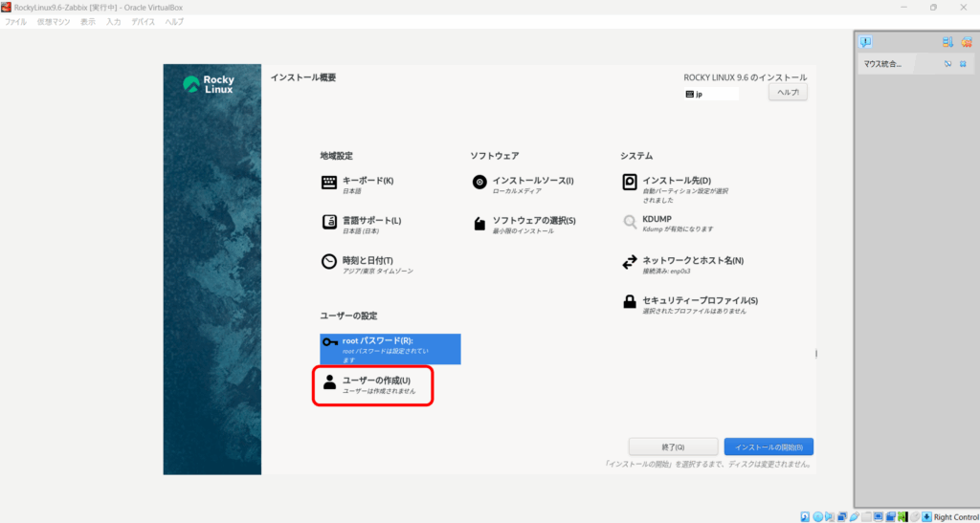980x523 pixels.
Task: Click the optical disc status bar indicator
Action: click(x=817, y=516)
